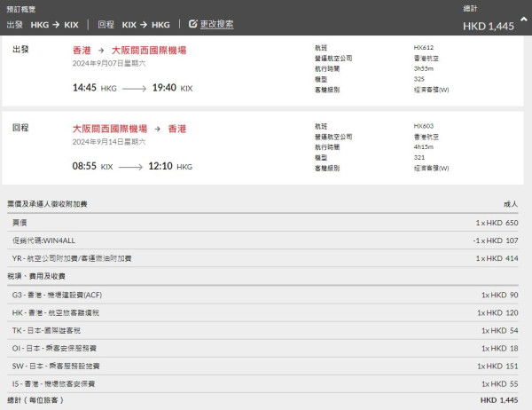The width and height of the screenshot is (532, 410).
Task: Click the aircraft type 321
Action: point(419,158)
